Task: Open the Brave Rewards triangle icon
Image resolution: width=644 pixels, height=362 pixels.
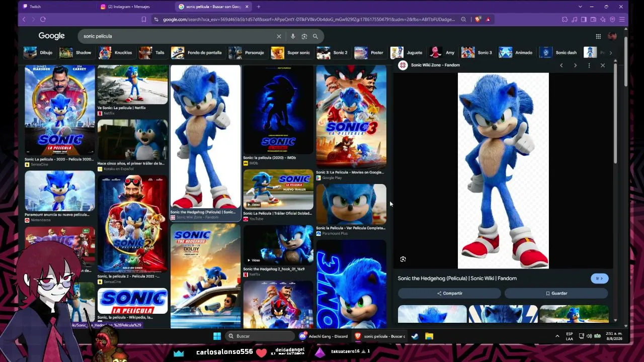Action: tap(488, 20)
